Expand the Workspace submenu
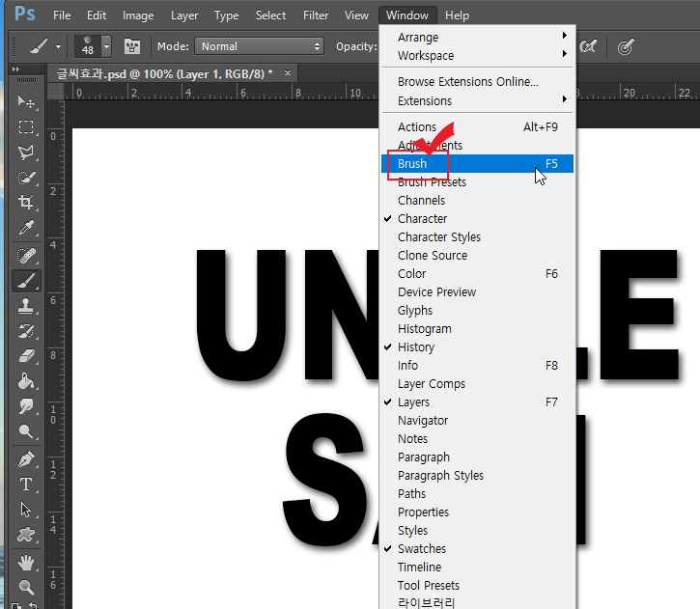Screen dimensions: 700x609 coord(477,55)
